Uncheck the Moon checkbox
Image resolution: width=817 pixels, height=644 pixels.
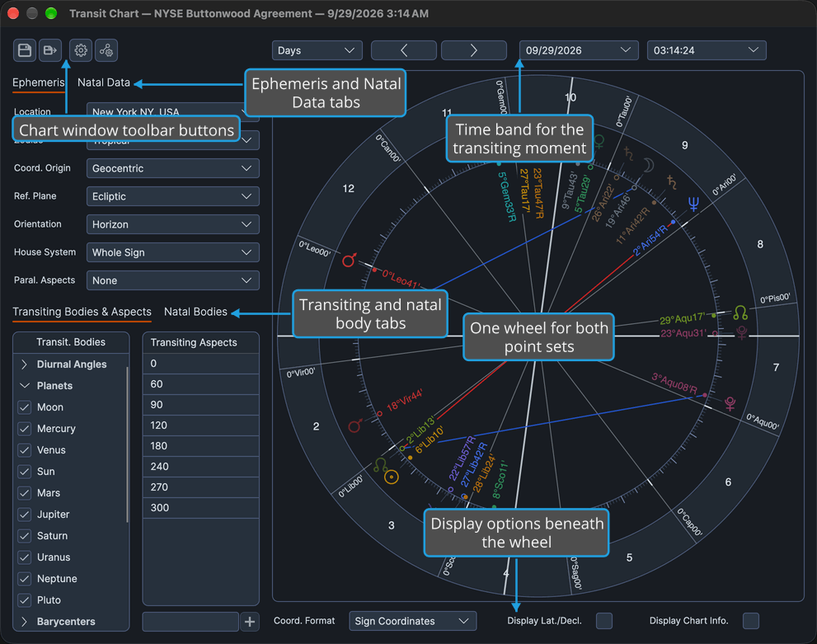[x=25, y=407]
